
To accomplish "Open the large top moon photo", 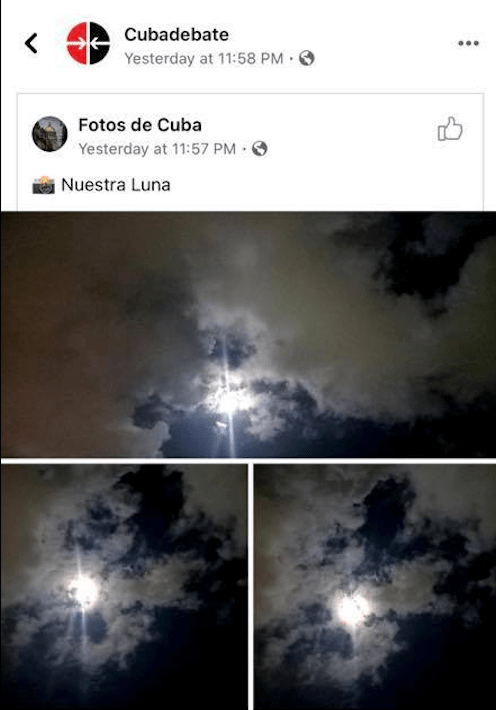I will (x=248, y=335).
